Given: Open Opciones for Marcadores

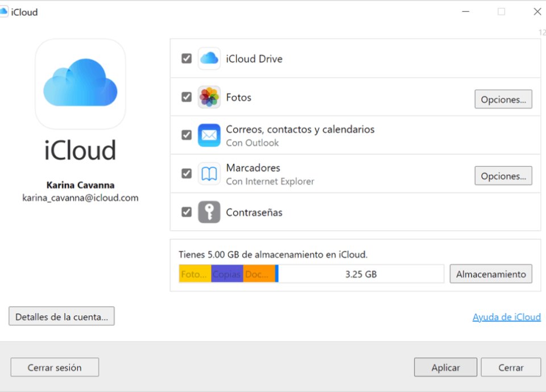Looking at the screenshot, I should point(503,176).
